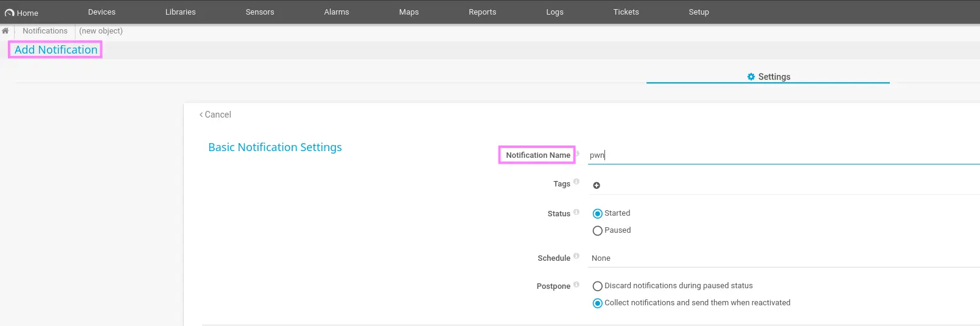Choose Discard notifications during paused status

(598, 286)
